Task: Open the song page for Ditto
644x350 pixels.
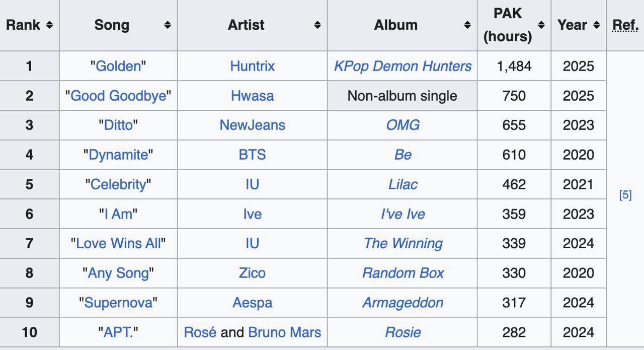Action: tap(118, 125)
